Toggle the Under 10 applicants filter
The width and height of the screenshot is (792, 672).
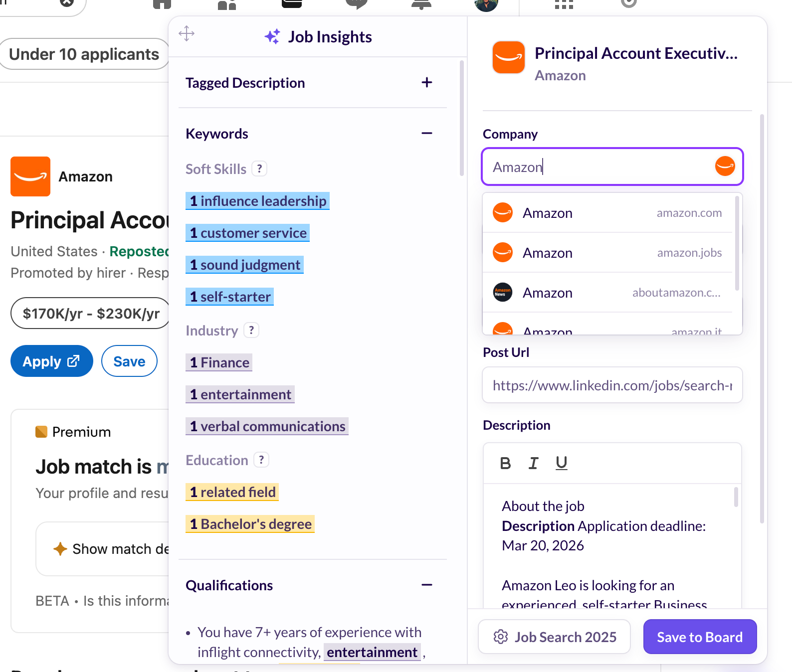[x=84, y=54]
